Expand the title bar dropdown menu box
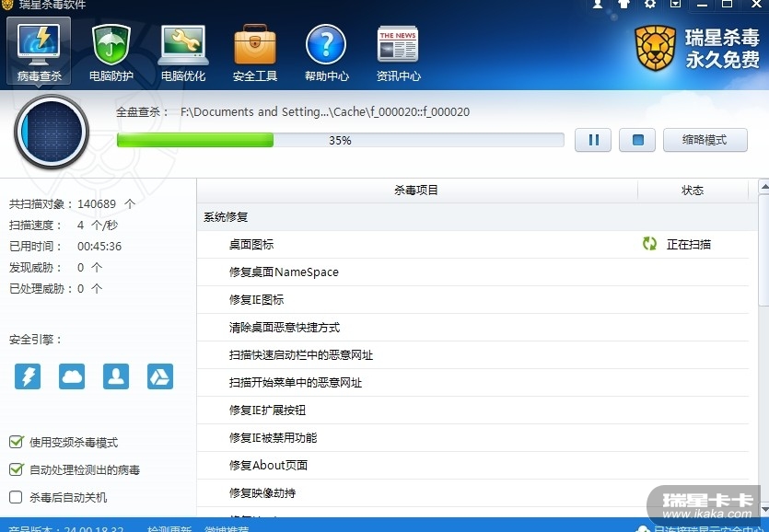The image size is (769, 532). tap(675, 5)
